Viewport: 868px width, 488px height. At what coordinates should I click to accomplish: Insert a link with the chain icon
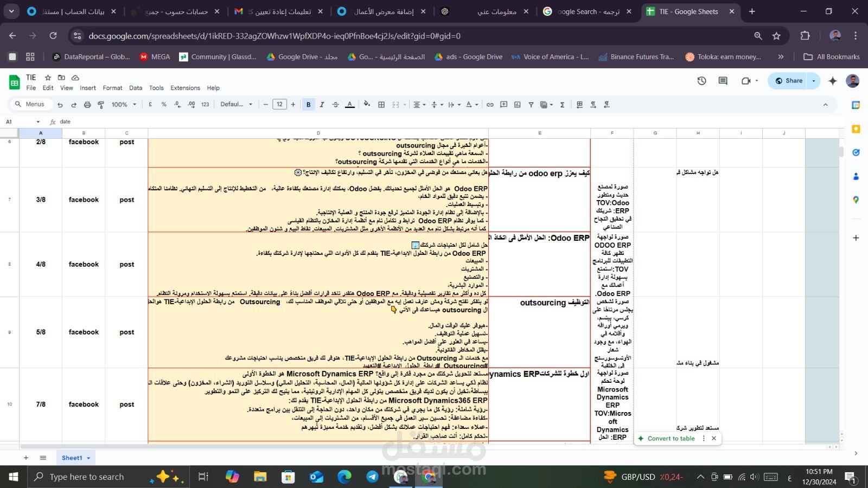pyautogui.click(x=490, y=105)
